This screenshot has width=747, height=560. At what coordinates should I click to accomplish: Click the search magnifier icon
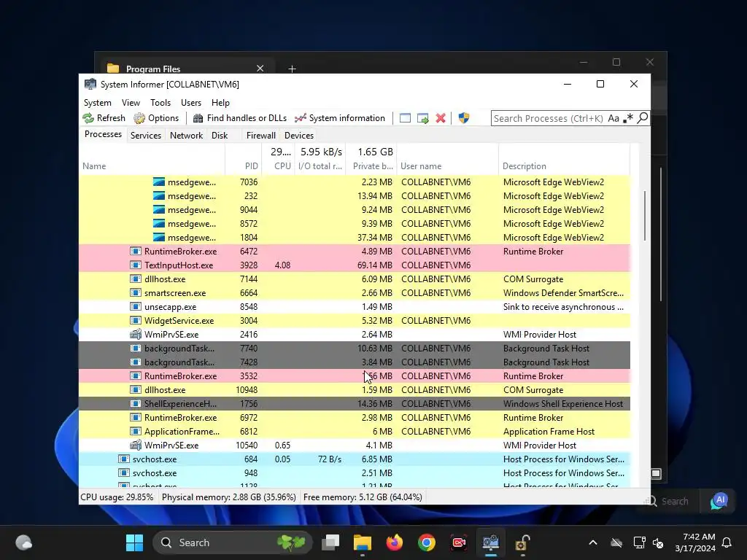[x=643, y=117]
